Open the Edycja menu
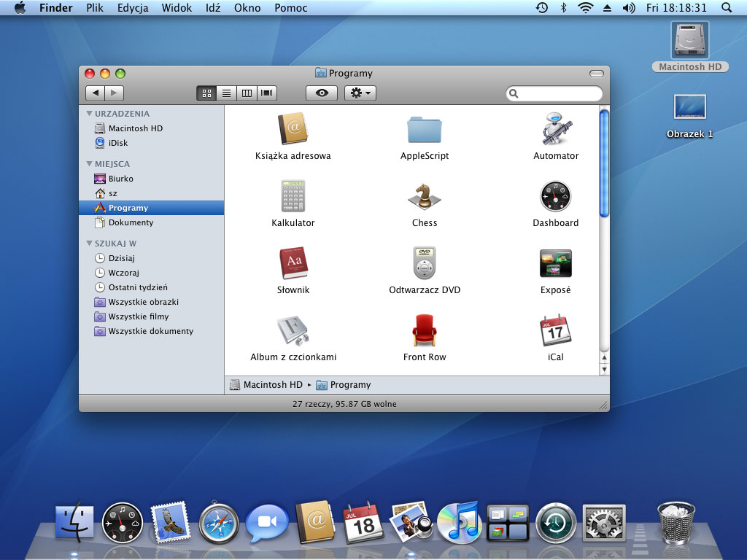747x560 pixels. 133,8
